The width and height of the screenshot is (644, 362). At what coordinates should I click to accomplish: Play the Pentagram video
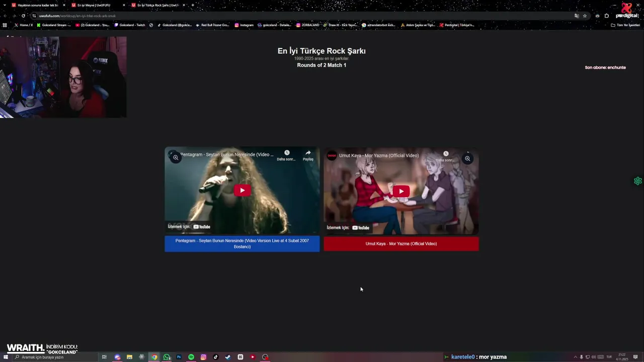click(x=242, y=191)
